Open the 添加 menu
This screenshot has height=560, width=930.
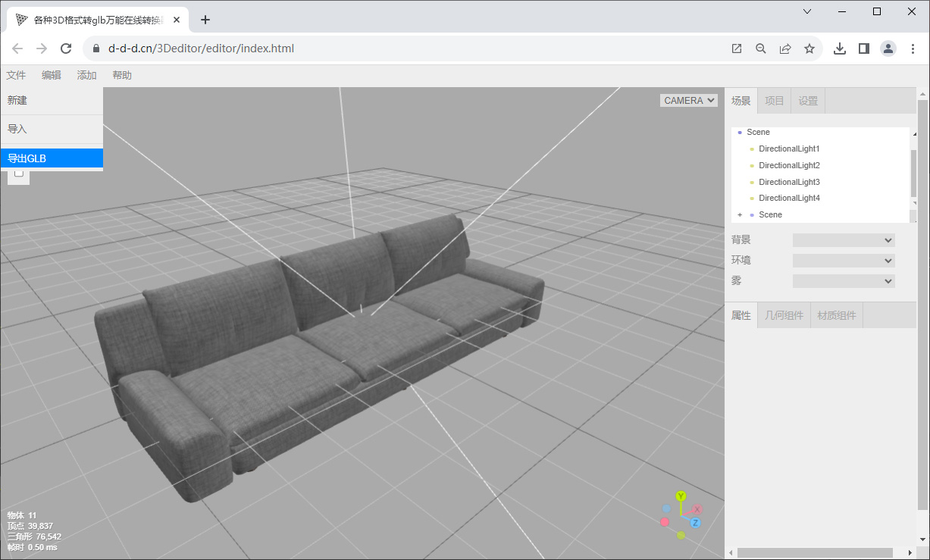87,76
